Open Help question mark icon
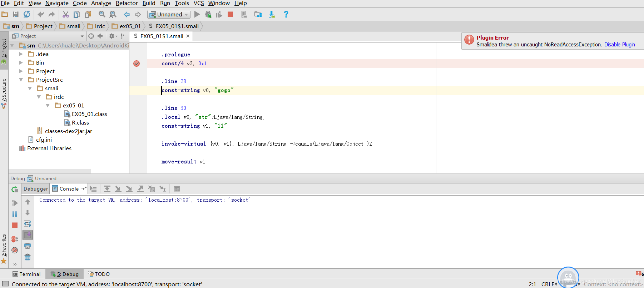The width and height of the screenshot is (644, 288). (286, 14)
